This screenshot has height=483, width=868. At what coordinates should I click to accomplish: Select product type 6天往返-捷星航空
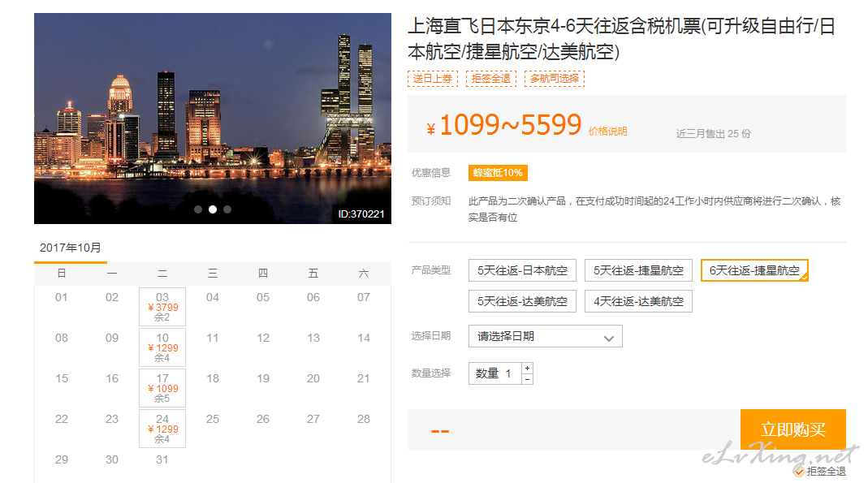point(754,270)
